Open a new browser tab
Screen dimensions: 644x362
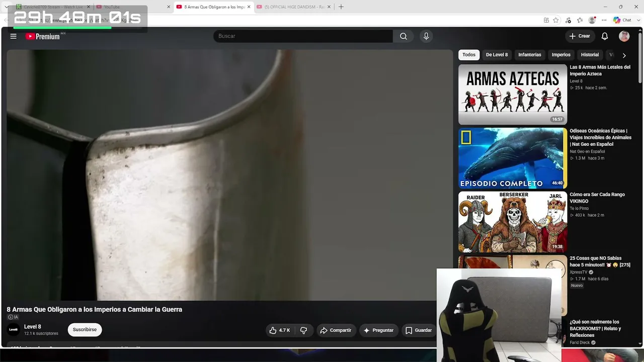point(341,7)
